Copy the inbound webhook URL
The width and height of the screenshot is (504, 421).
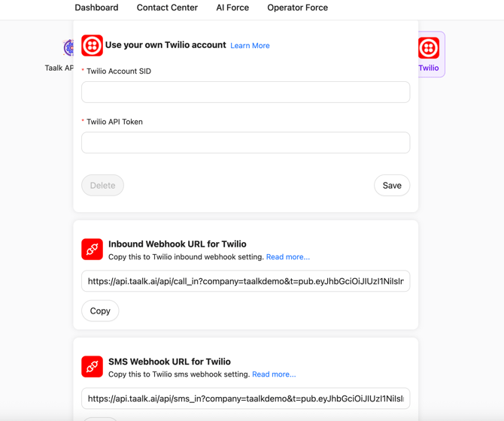click(x=100, y=310)
